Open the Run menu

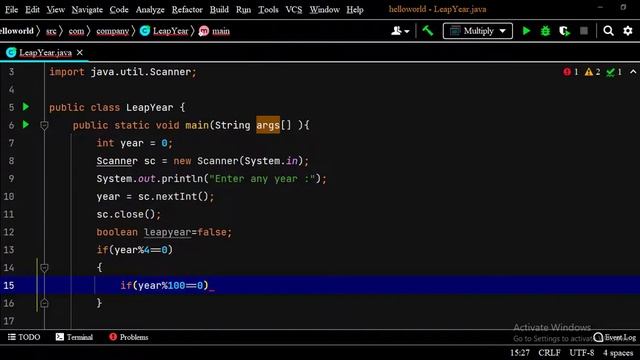(x=243, y=9)
